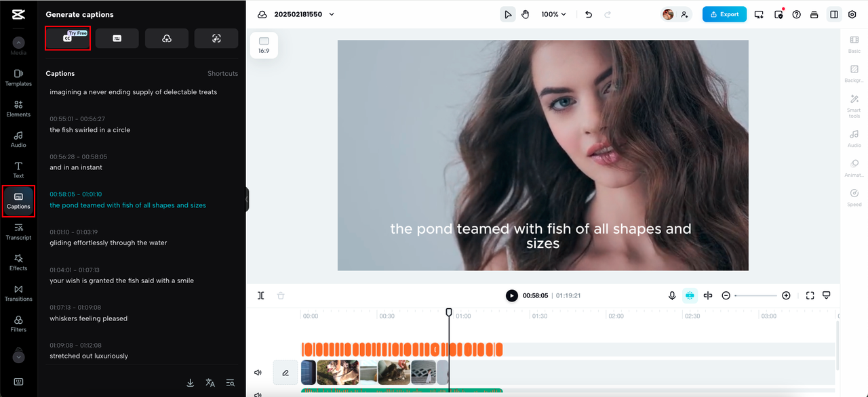Open the captions Shortcuts link
This screenshot has width=868, height=397.
[222, 73]
